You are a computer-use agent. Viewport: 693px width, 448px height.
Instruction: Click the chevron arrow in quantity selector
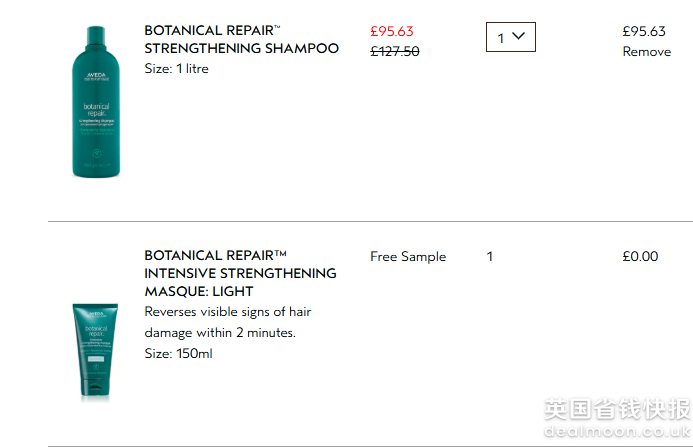pyautogui.click(x=517, y=37)
